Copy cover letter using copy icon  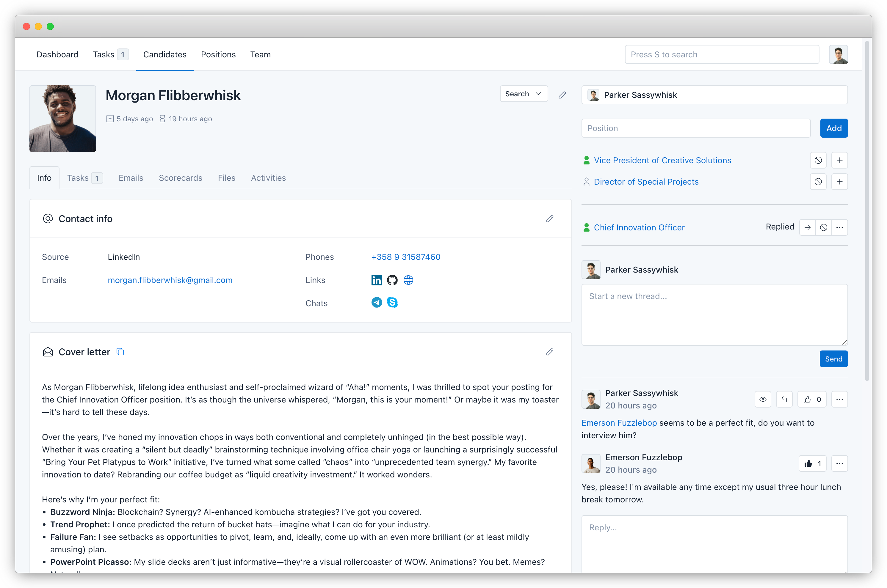(120, 352)
